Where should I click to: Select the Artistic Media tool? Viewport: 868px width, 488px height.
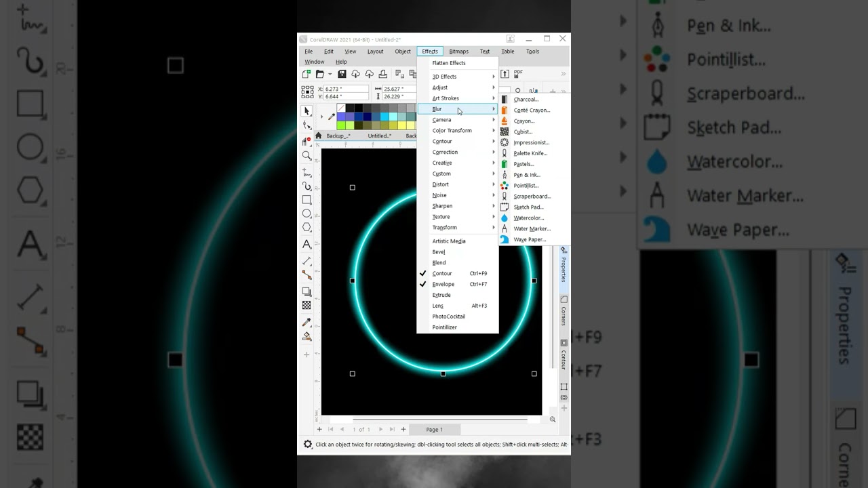(307, 186)
